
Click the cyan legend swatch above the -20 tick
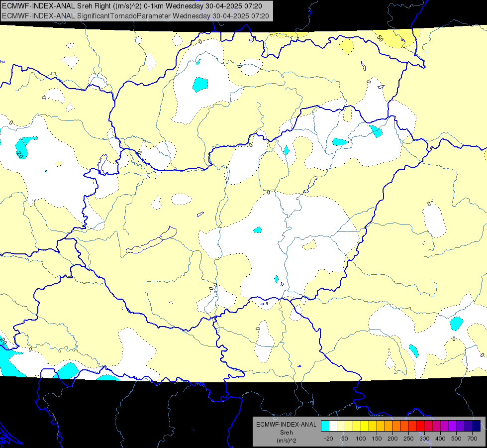point(325,426)
